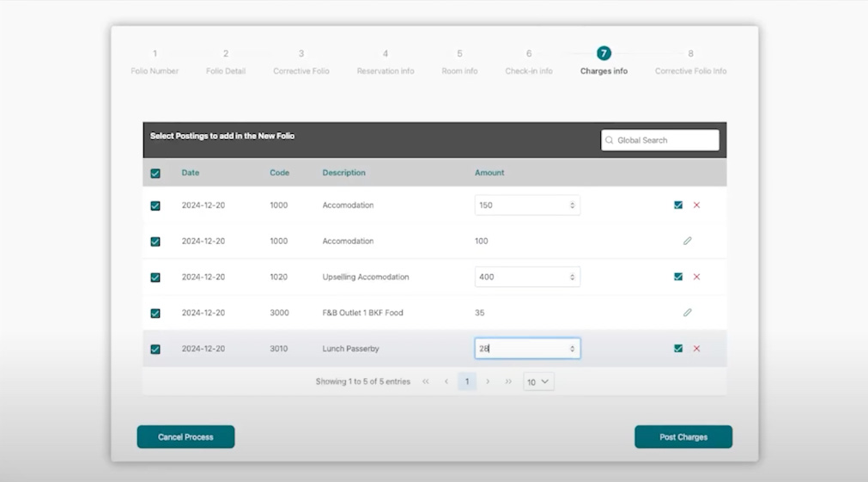Jump to step 8 Corrective Folio Info
The height and width of the screenshot is (482, 868).
690,61
